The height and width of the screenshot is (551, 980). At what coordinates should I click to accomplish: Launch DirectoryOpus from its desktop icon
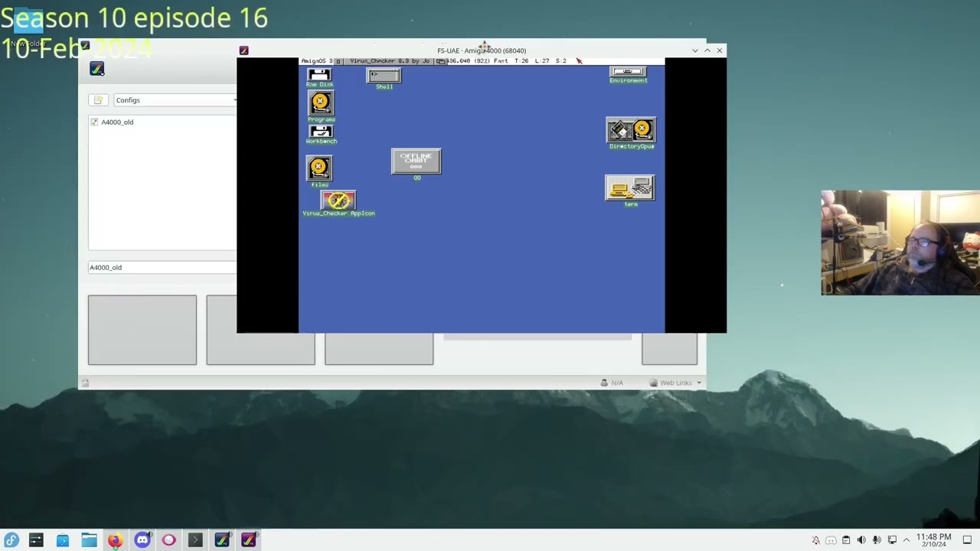tap(631, 133)
